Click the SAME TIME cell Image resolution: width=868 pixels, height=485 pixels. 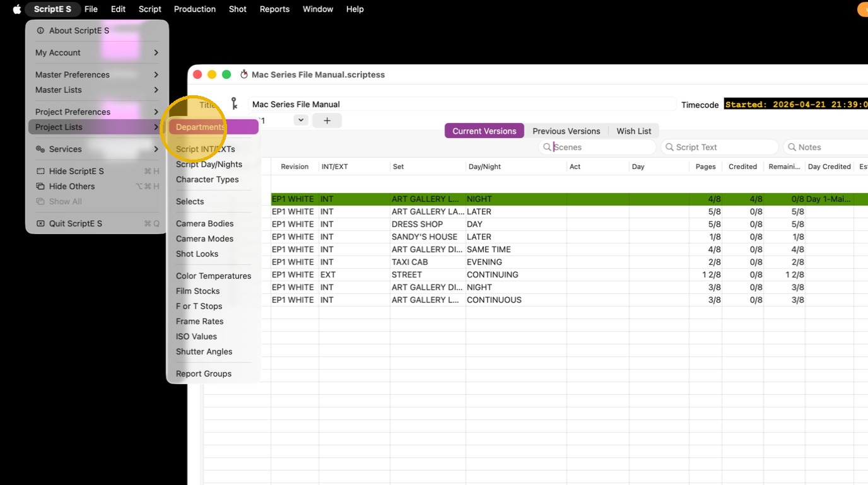[x=516, y=249]
